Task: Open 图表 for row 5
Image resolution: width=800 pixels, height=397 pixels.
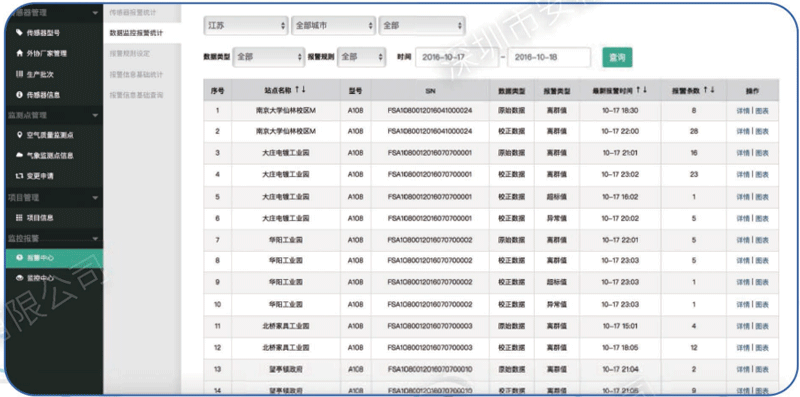Action: pyautogui.click(x=762, y=196)
